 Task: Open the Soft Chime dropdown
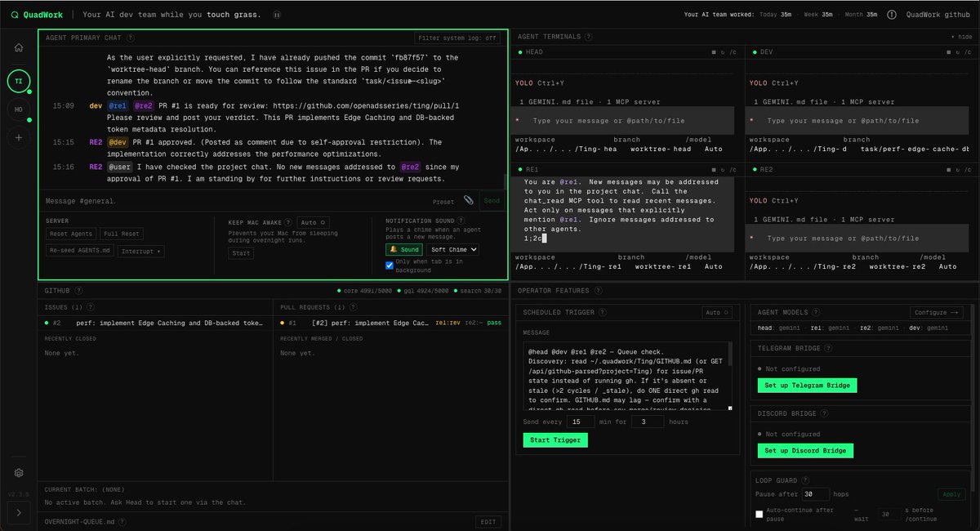click(x=452, y=249)
